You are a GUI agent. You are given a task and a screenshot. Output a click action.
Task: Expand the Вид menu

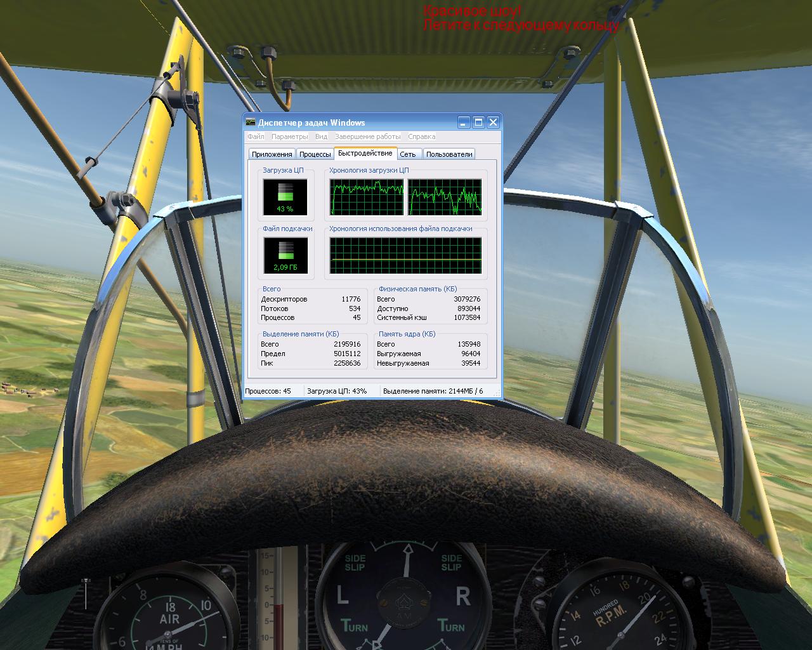(x=321, y=136)
